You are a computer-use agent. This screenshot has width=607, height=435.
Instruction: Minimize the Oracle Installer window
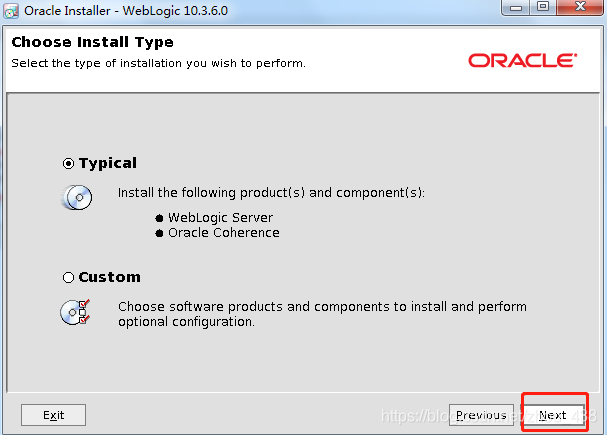[x=516, y=7]
